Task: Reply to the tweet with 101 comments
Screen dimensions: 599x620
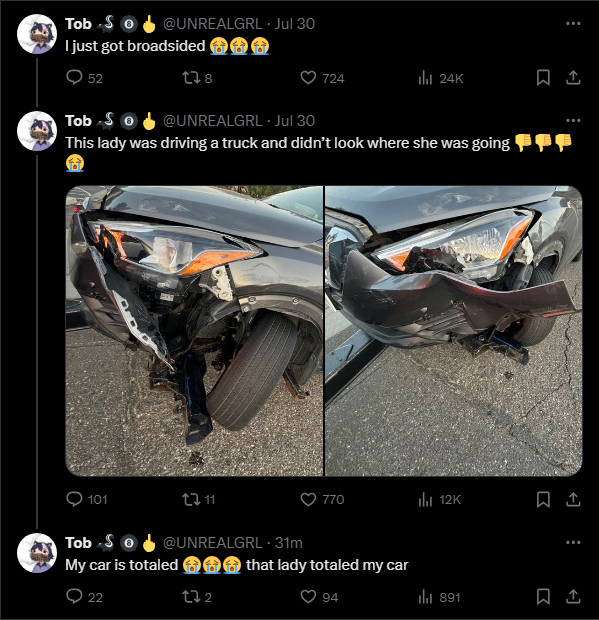Action: tap(86, 499)
